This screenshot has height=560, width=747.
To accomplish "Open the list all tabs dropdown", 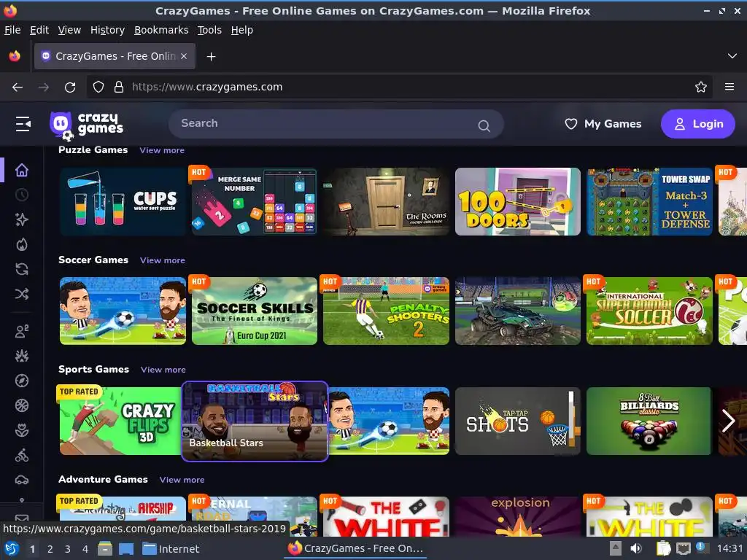I will (x=732, y=56).
